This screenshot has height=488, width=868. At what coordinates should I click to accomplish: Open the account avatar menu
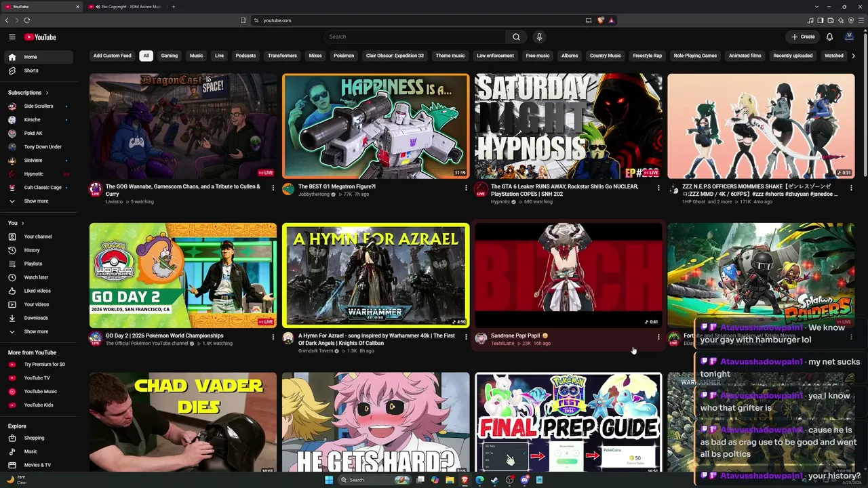[849, 37]
